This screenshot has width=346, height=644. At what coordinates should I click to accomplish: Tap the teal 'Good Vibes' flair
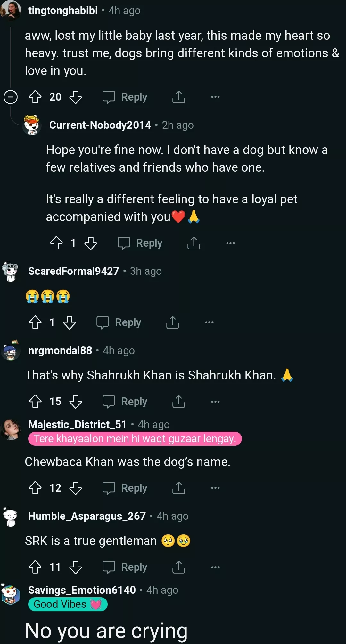pos(68,604)
